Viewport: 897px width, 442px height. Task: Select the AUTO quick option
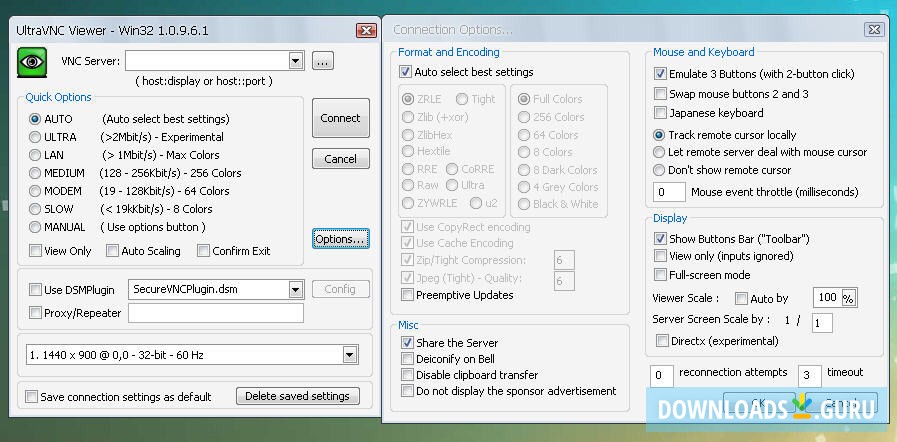(x=35, y=119)
